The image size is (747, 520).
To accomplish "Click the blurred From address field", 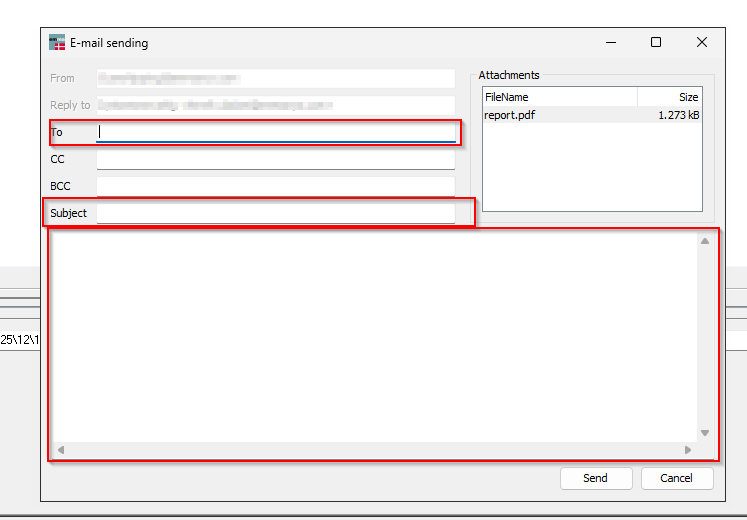I will point(275,78).
